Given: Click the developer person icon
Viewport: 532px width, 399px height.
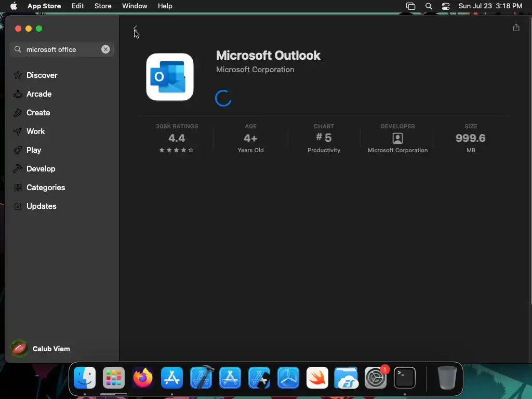Looking at the screenshot, I should pos(397,138).
